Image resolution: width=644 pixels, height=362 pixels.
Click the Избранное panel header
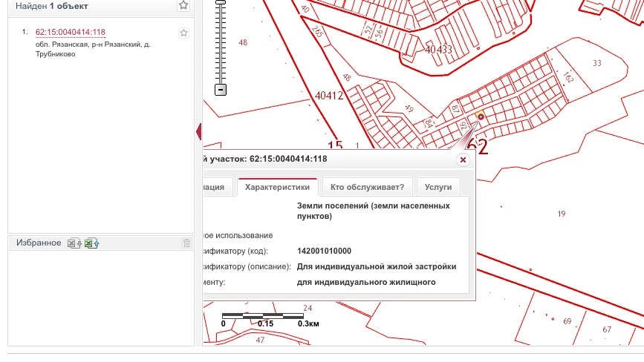tap(37, 243)
